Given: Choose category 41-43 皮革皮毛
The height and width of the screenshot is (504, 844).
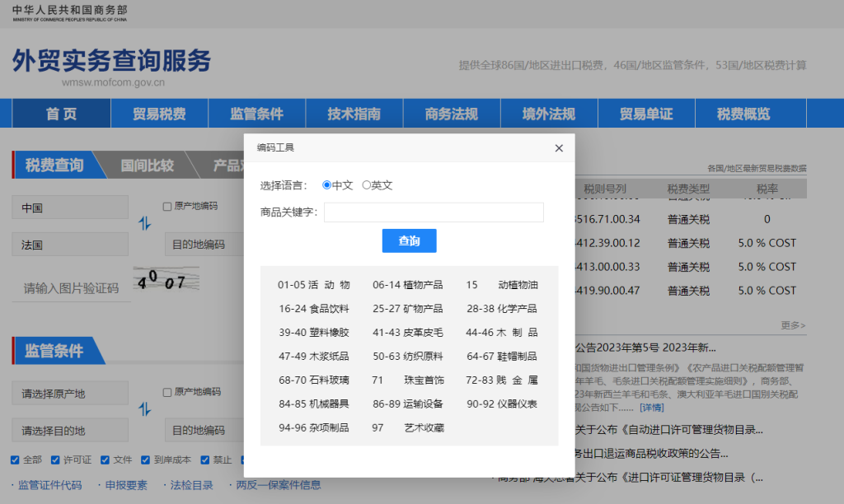Looking at the screenshot, I should tap(407, 333).
